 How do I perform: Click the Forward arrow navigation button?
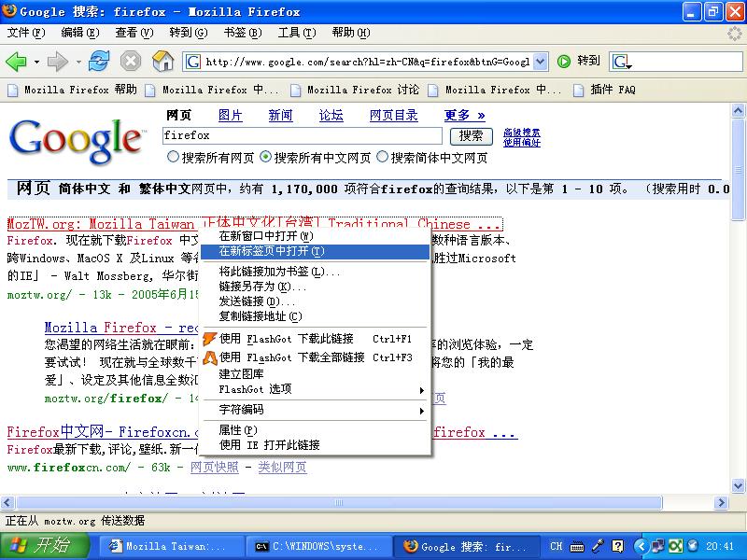58,62
